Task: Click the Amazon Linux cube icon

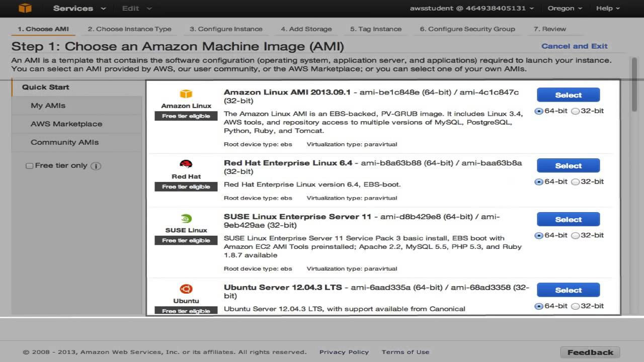Action: (186, 94)
